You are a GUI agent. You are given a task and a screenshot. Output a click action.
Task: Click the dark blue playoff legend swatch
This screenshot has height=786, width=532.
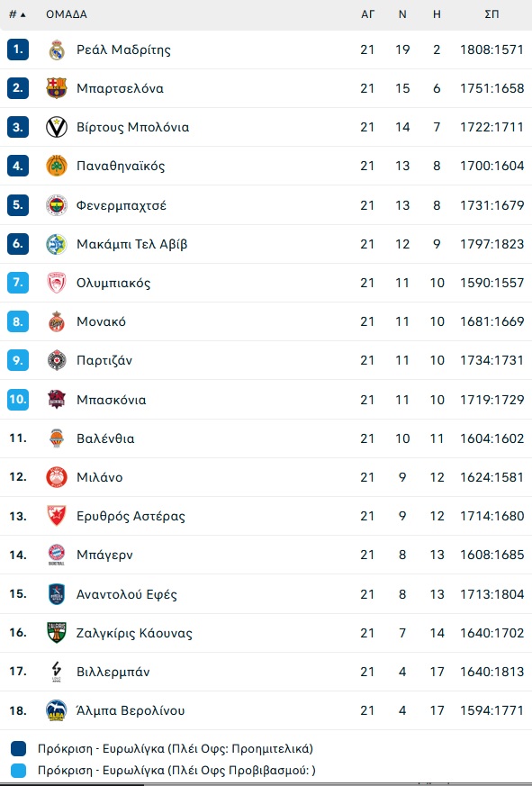tap(18, 749)
